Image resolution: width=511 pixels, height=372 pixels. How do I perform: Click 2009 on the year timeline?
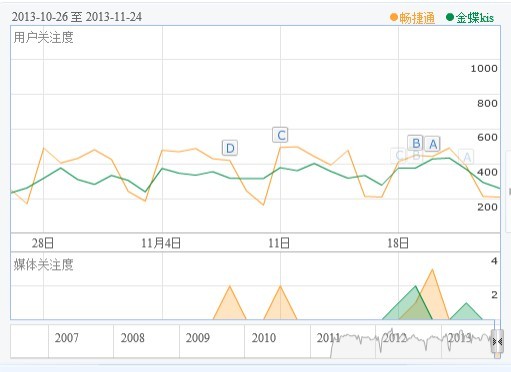click(198, 338)
